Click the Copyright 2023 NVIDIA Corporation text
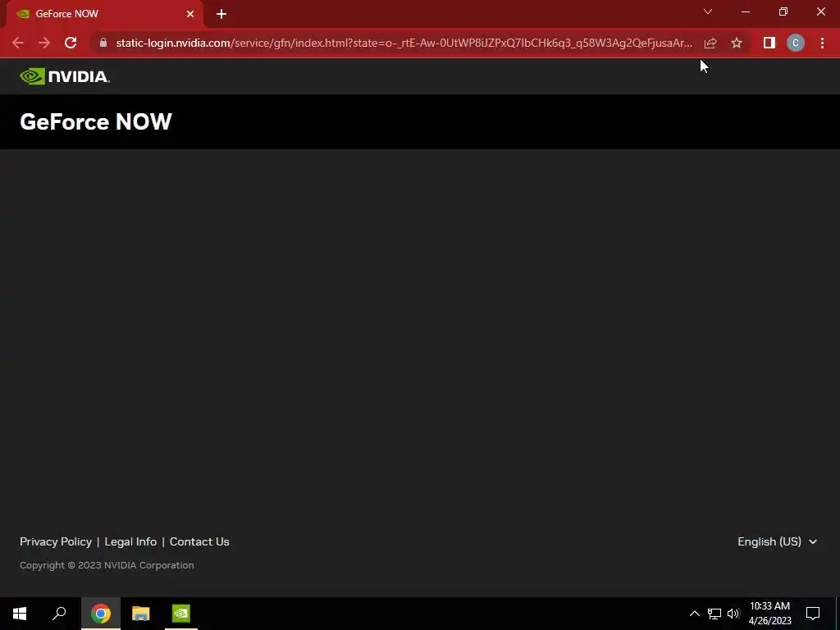This screenshot has height=630, width=840. click(107, 565)
